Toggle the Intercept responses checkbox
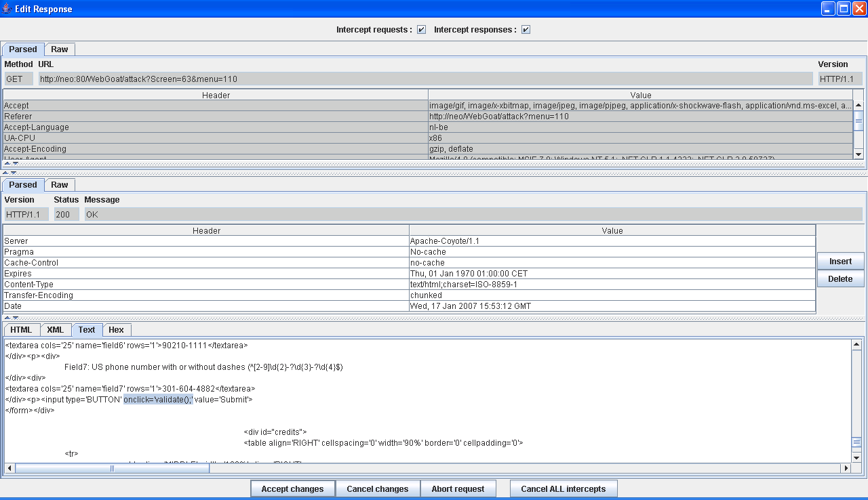Viewport: 868px width, 500px height. 526,30
